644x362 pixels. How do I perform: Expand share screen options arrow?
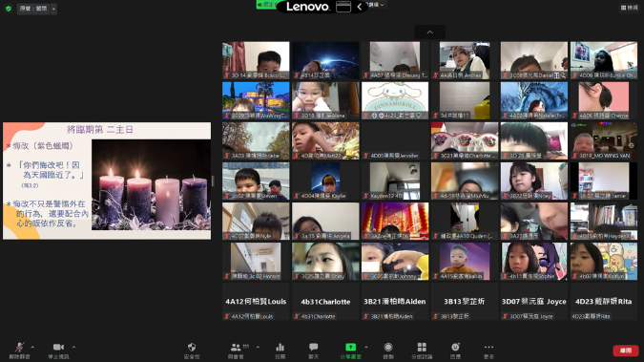tap(366, 347)
